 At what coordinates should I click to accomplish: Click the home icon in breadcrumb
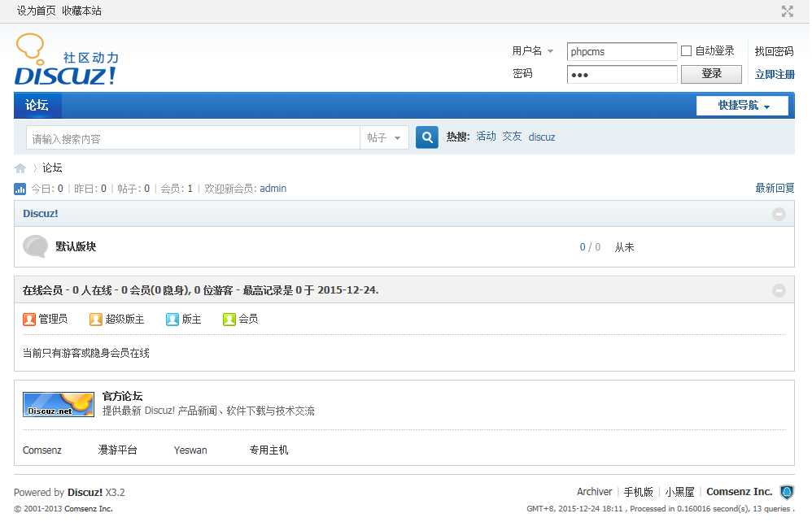pos(20,168)
